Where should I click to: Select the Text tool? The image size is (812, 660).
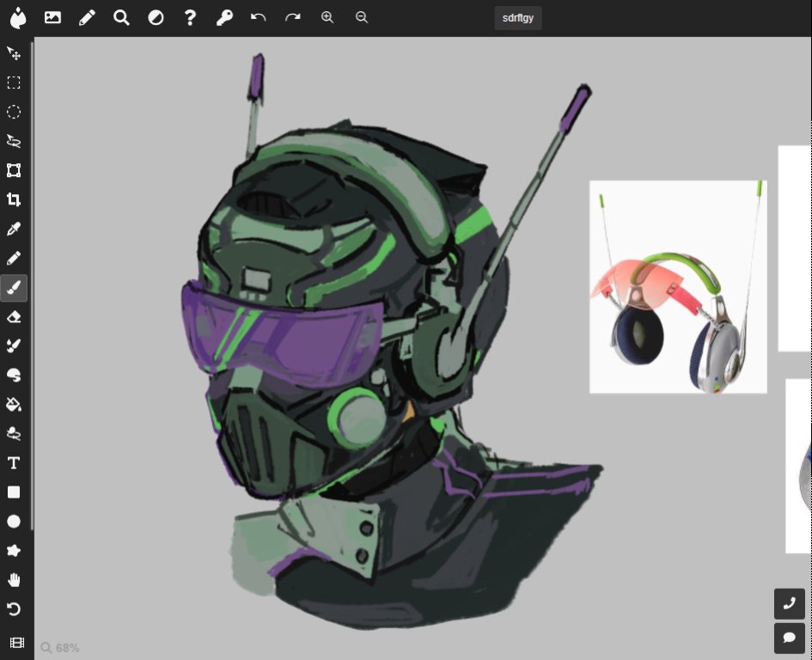14,462
